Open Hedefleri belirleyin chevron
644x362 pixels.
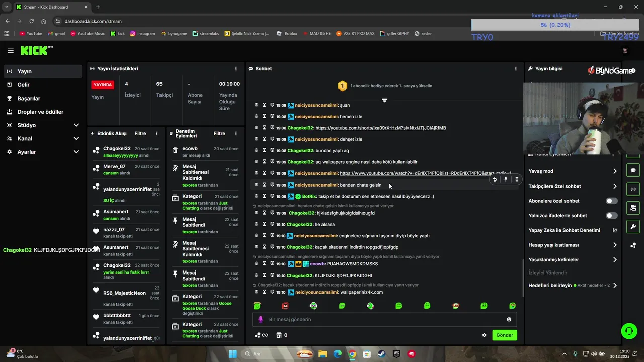coord(615,285)
